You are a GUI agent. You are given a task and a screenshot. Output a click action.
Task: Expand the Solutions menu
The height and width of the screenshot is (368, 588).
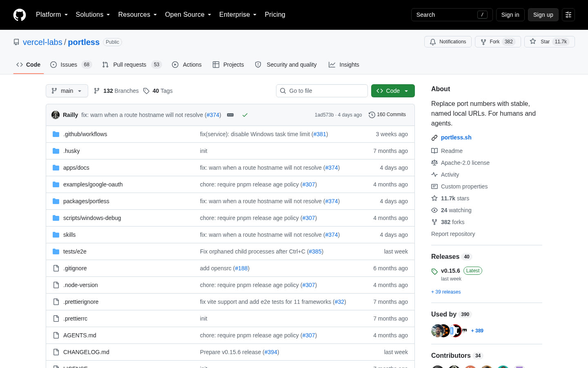coord(93,15)
